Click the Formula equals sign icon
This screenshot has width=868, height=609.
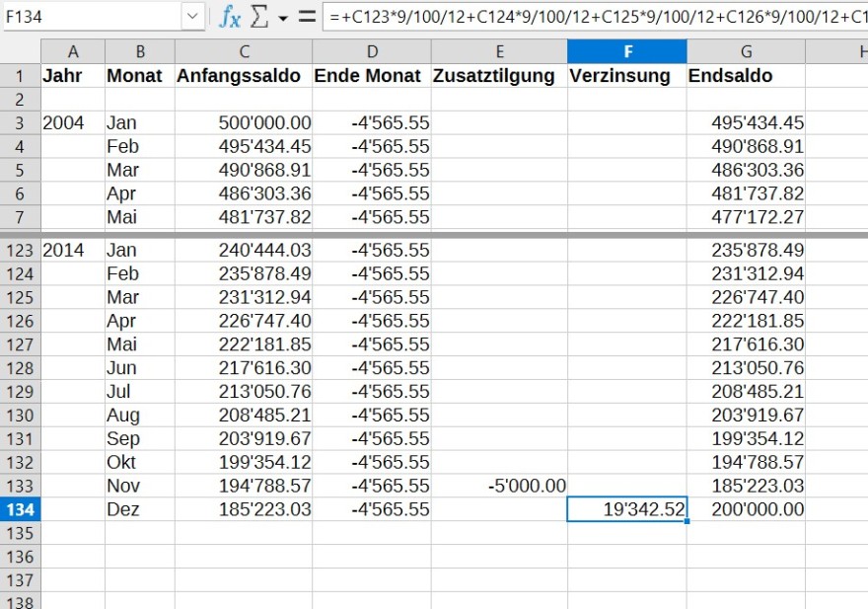(x=307, y=17)
